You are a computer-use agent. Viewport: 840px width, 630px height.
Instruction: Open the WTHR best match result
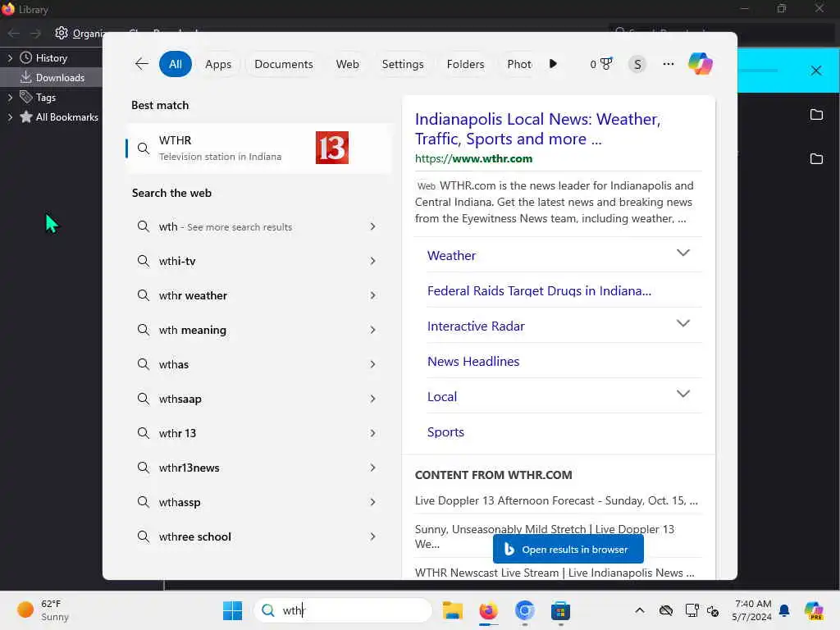tap(258, 148)
